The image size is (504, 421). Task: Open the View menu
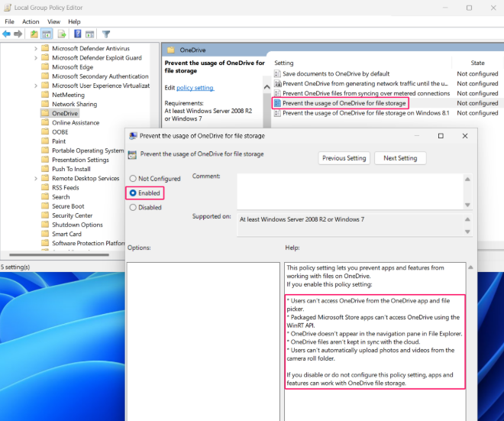tap(53, 21)
